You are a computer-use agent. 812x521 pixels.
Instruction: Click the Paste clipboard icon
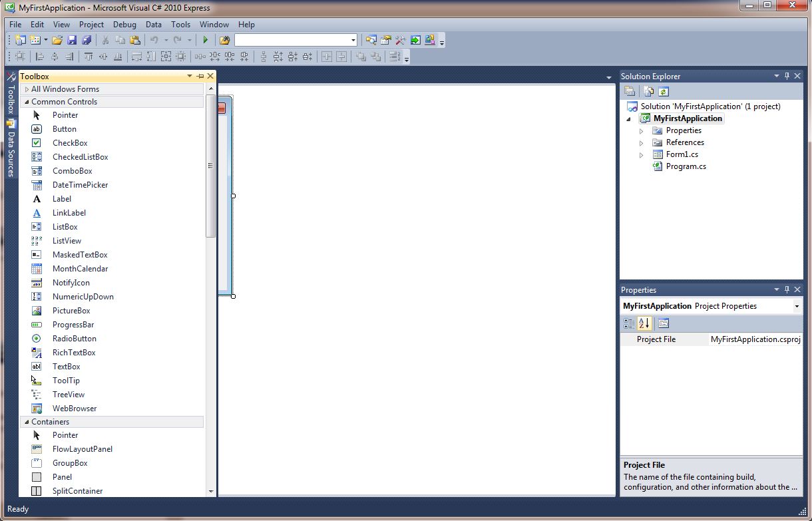coord(134,41)
